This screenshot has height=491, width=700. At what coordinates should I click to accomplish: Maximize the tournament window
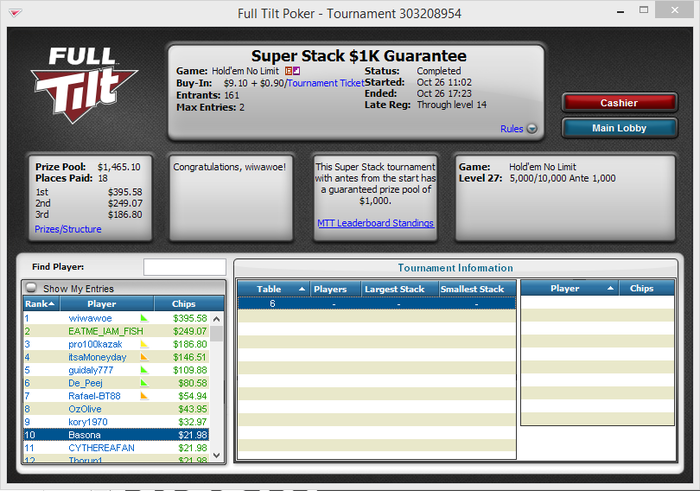643,11
